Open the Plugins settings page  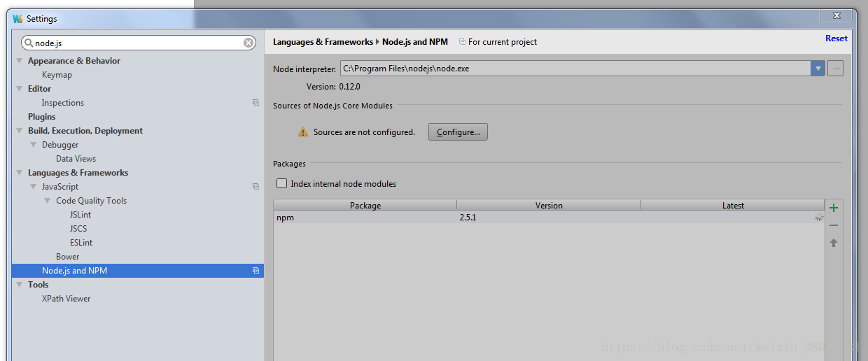click(x=41, y=117)
